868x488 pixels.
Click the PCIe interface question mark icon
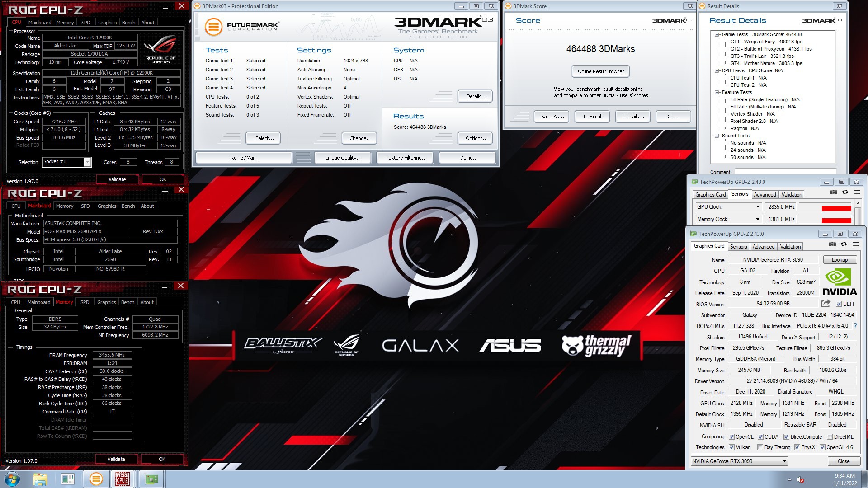pyautogui.click(x=855, y=326)
